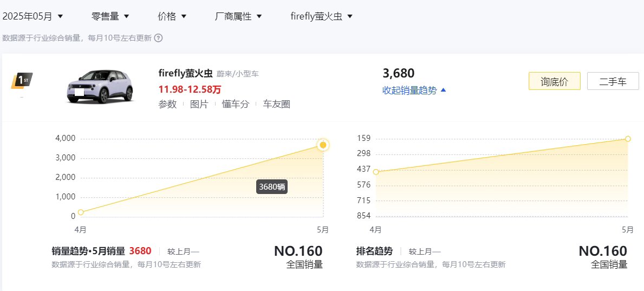The image size is (644, 291).
Task: Select the April data point on sales chart
Action: click(81, 212)
